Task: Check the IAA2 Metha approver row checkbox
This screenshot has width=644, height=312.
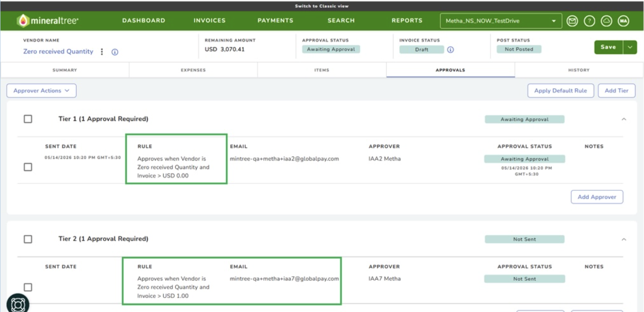Action: (x=28, y=167)
